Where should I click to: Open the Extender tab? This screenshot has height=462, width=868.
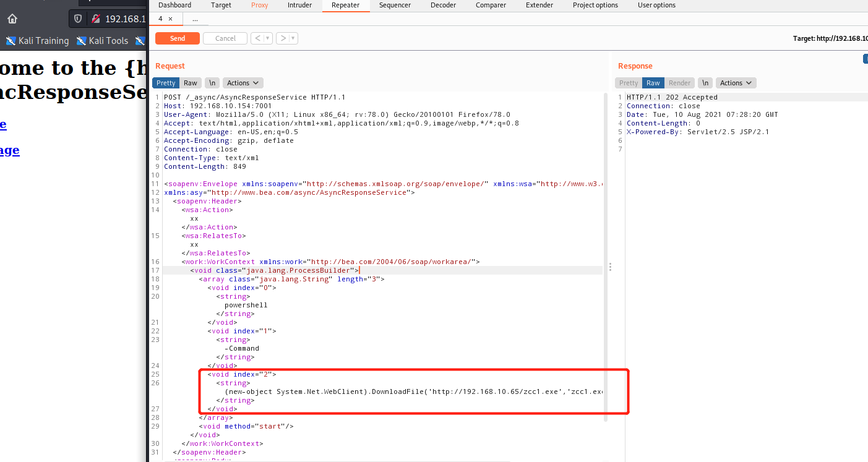click(x=539, y=5)
